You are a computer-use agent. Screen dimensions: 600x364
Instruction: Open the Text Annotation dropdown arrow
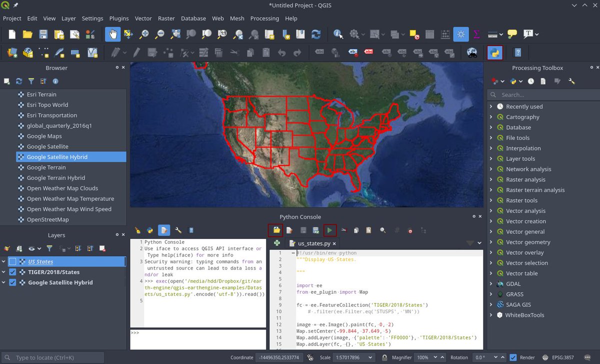[536, 34]
